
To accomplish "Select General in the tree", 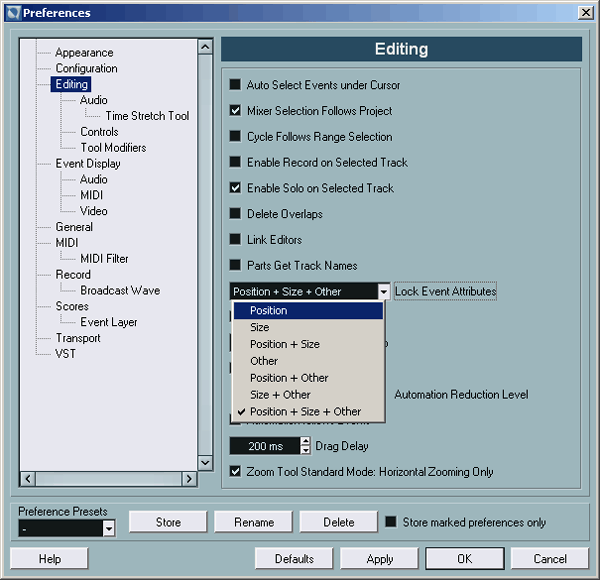I will (74, 227).
